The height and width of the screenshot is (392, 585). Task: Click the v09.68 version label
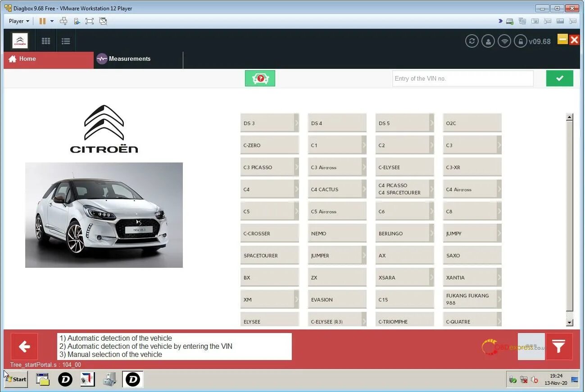540,41
